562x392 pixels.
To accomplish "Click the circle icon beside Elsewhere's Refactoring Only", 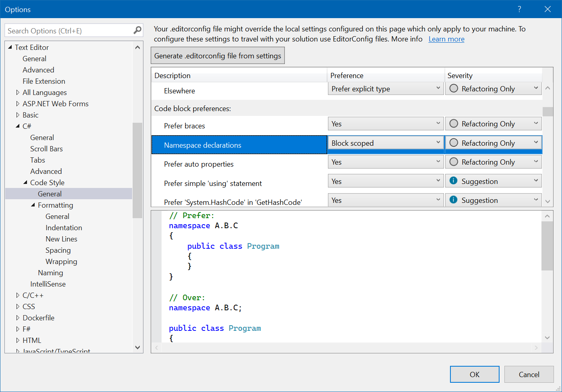I will 453,89.
